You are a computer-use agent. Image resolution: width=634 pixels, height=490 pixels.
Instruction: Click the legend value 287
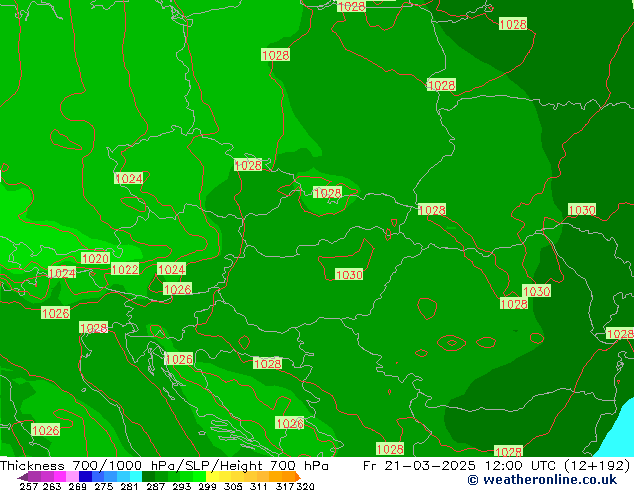(x=155, y=486)
